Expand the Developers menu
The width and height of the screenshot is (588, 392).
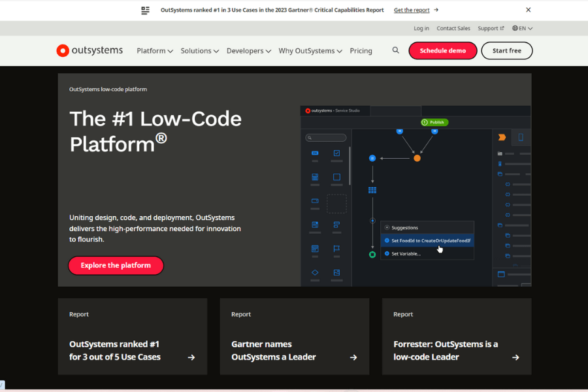coord(249,51)
